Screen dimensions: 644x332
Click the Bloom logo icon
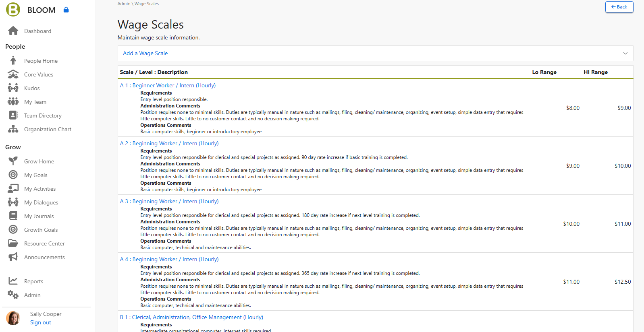coord(13,10)
